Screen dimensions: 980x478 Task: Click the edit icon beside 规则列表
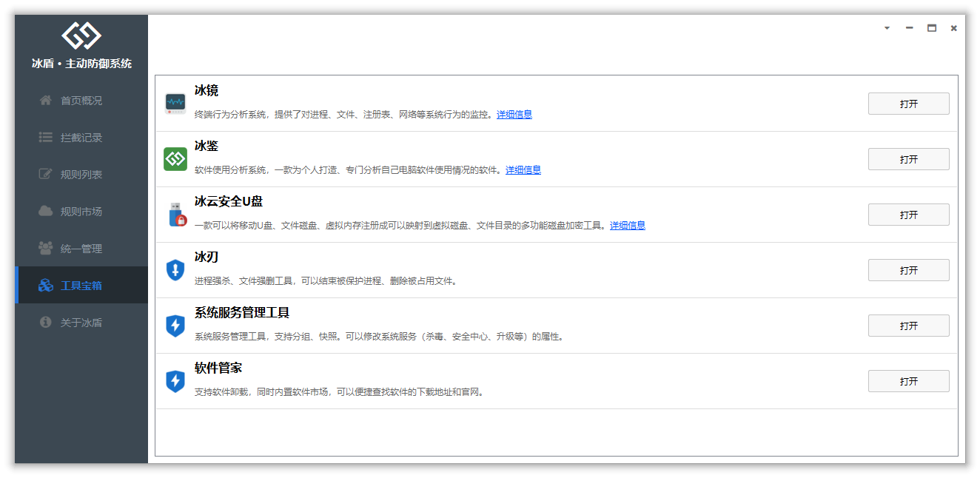[46, 174]
